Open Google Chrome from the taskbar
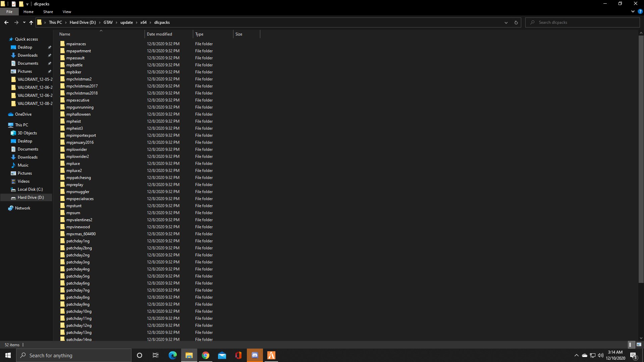Screen dimensions: 644x362 point(206,355)
